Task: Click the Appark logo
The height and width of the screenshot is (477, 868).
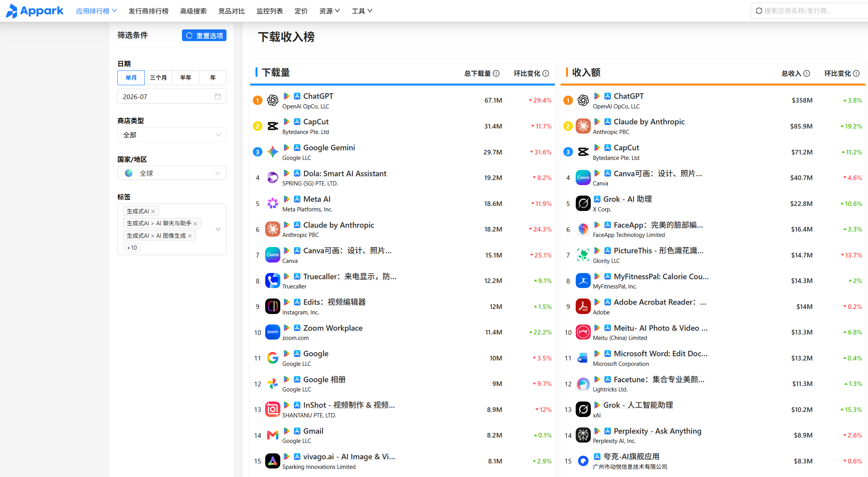Action: [34, 11]
